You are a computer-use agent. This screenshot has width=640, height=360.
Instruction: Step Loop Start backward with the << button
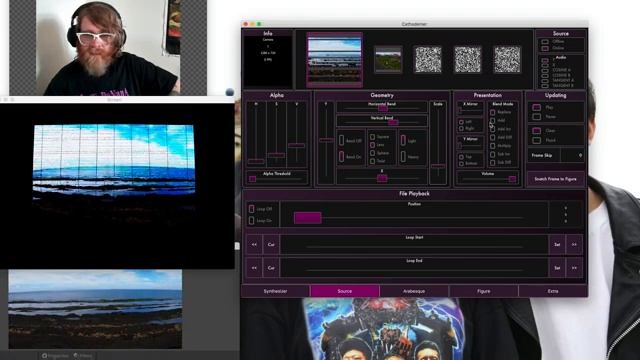[x=254, y=244]
